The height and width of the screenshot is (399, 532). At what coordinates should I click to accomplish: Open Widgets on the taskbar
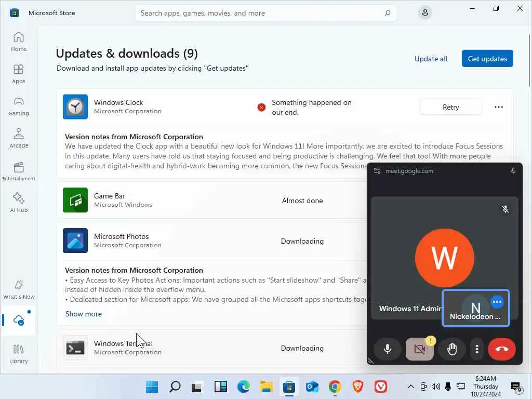220,387
